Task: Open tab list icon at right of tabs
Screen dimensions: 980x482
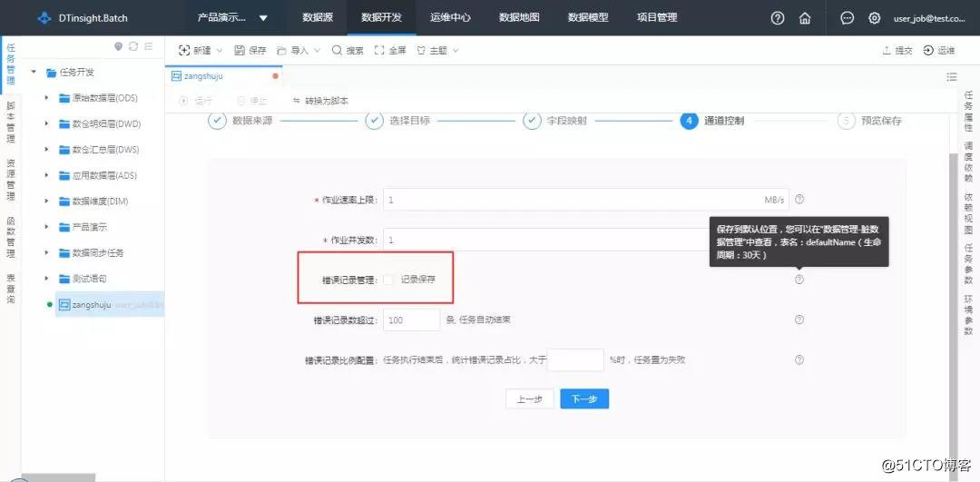Action: pos(952,77)
